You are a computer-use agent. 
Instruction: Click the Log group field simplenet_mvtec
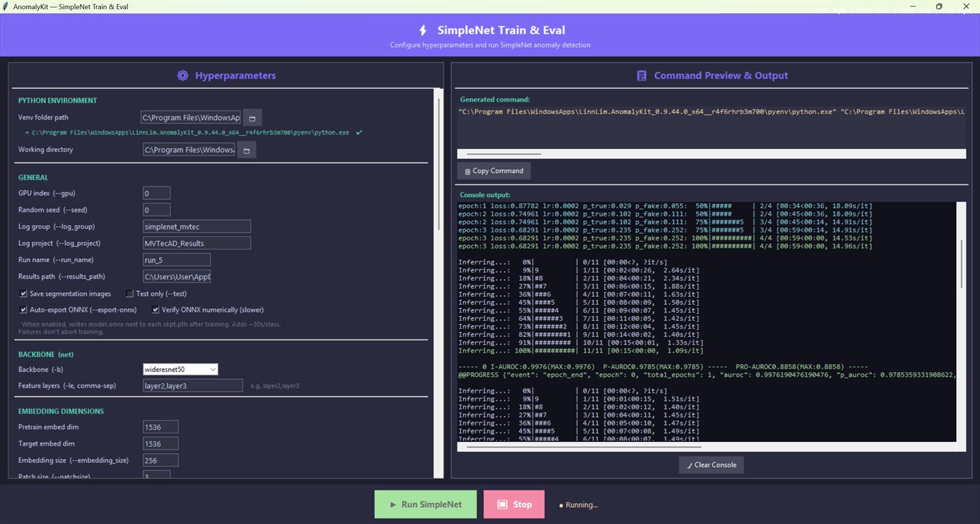(x=197, y=227)
